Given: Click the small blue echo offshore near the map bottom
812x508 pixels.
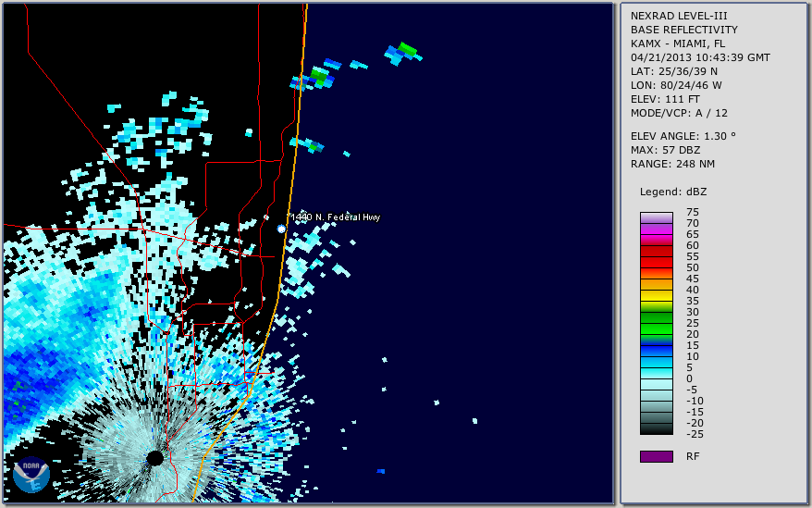Looking at the screenshot, I should (381, 471).
